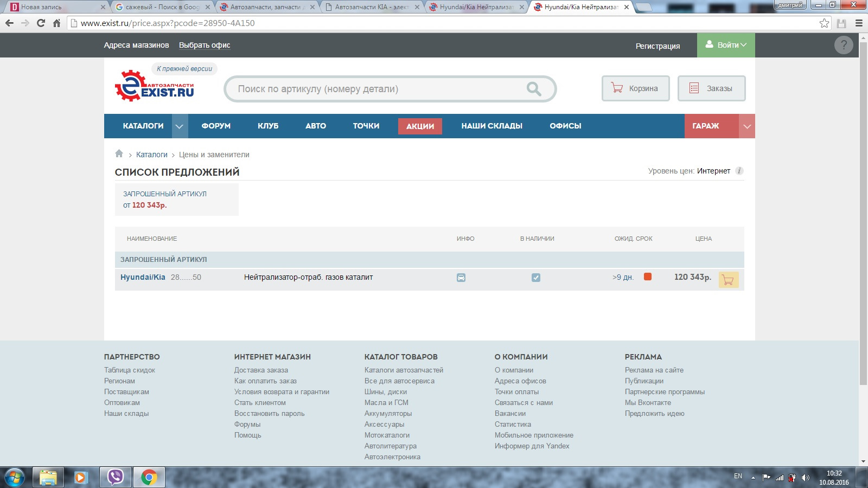Click the Chrome taskbar icon
The width and height of the screenshot is (868, 488).
click(149, 478)
